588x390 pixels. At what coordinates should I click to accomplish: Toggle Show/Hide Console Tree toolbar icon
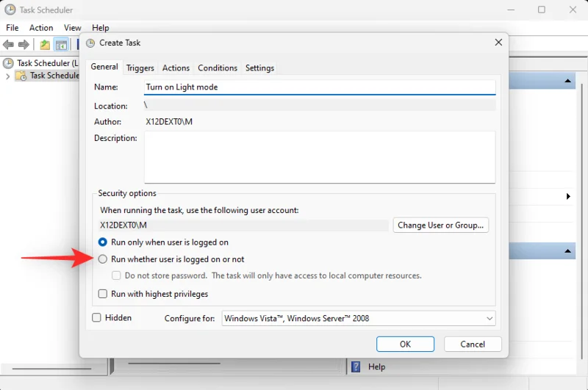(61, 45)
